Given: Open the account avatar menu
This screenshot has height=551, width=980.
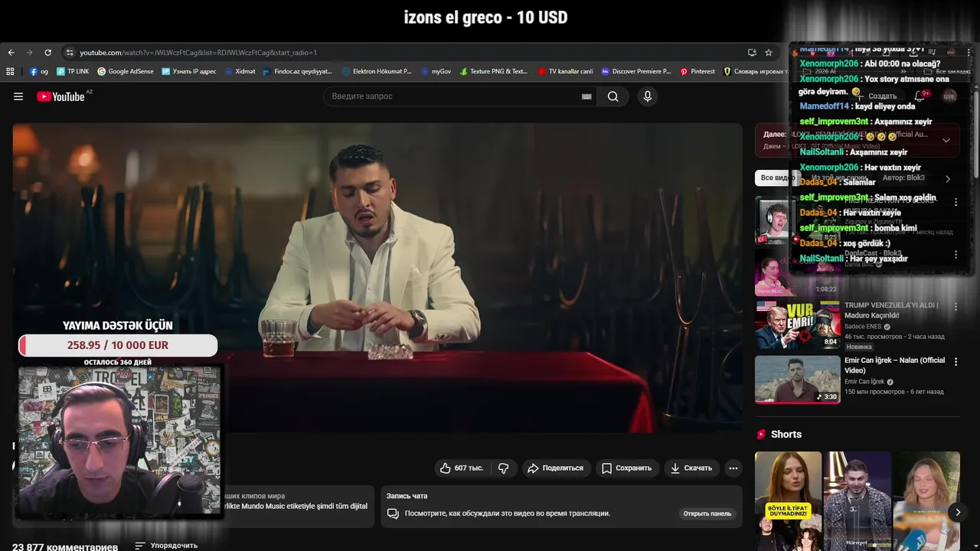Looking at the screenshot, I should [x=949, y=96].
